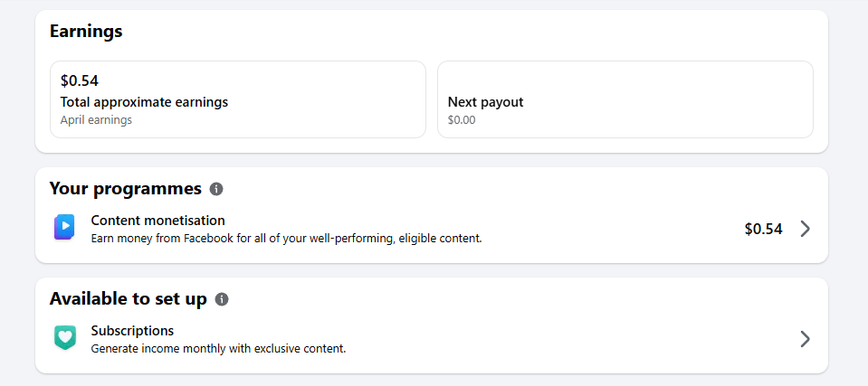Click the Your programmes heading

[125, 189]
